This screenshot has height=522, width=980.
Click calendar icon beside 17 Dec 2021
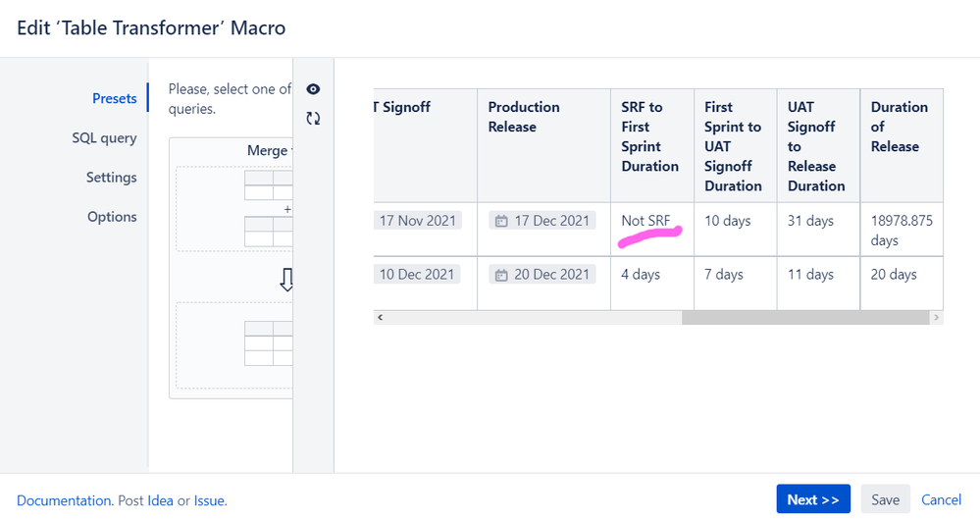pyautogui.click(x=501, y=221)
